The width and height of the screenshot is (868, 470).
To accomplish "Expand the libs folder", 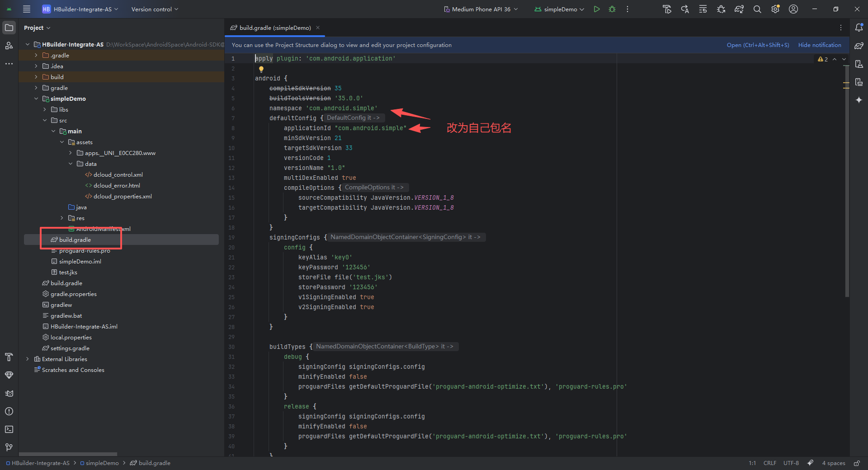I will 45,109.
